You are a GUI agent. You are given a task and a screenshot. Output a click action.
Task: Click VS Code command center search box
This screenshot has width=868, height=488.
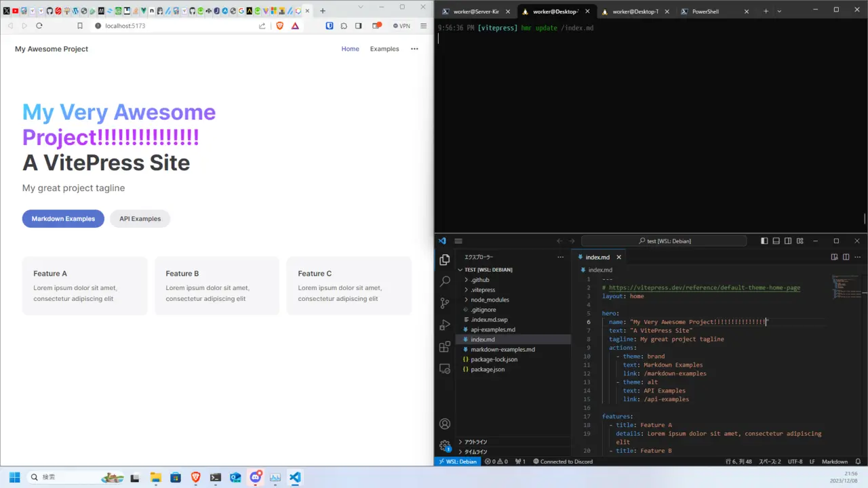(664, 241)
